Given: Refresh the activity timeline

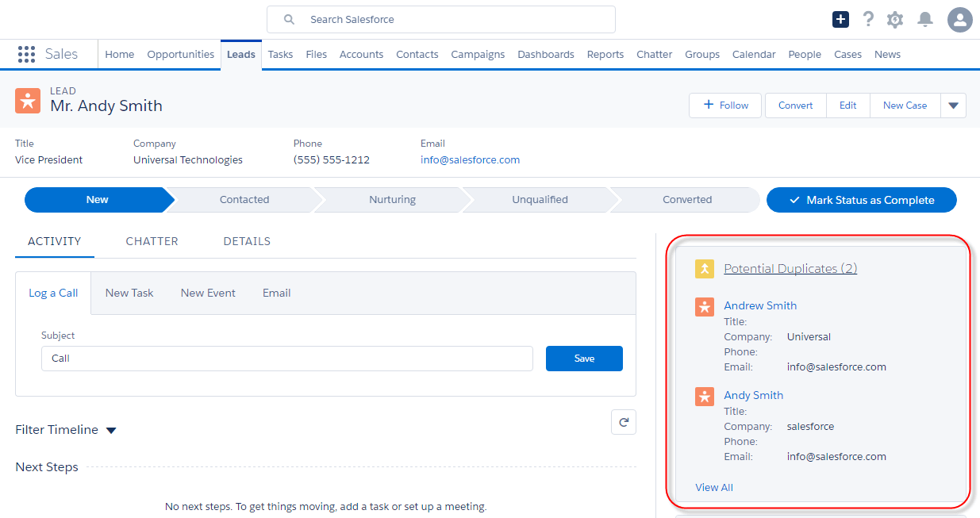Looking at the screenshot, I should point(624,422).
